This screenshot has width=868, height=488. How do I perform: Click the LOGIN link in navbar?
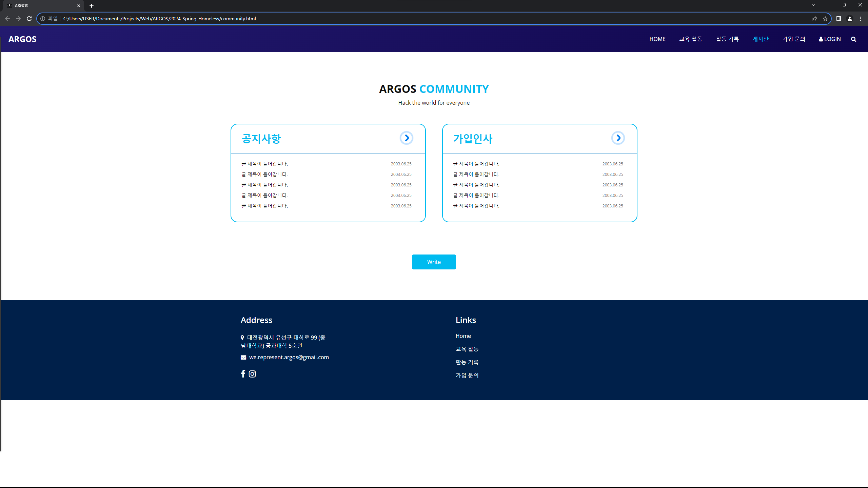(x=830, y=39)
